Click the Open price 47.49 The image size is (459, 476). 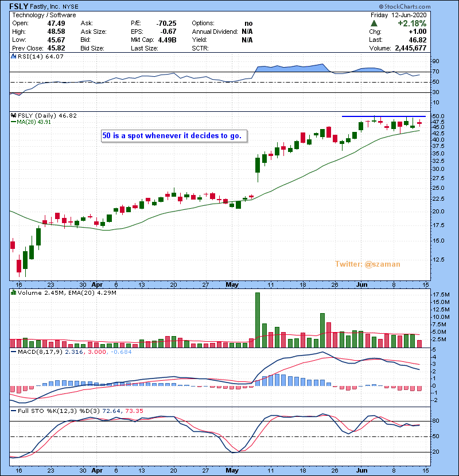[x=56, y=24]
